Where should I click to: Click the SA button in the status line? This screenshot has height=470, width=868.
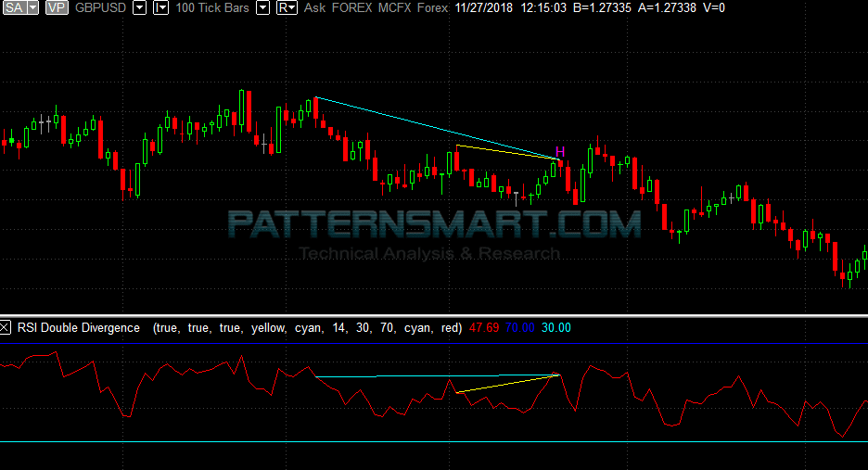(x=14, y=7)
